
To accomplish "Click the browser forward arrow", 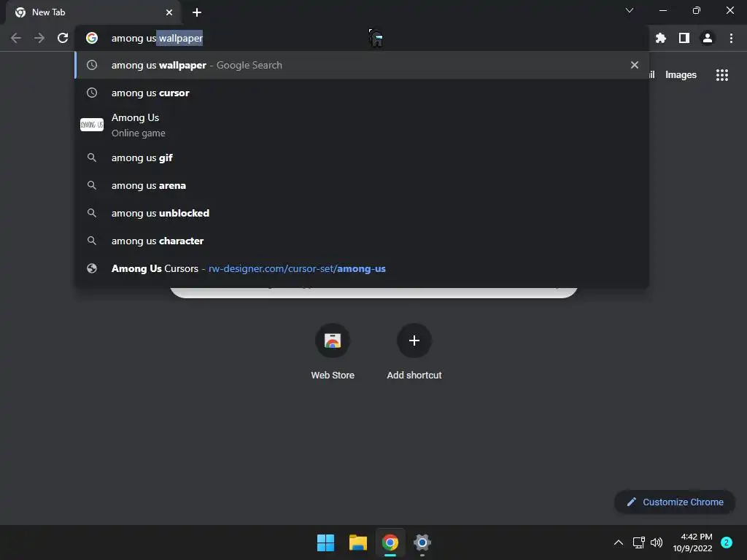I will click(39, 38).
